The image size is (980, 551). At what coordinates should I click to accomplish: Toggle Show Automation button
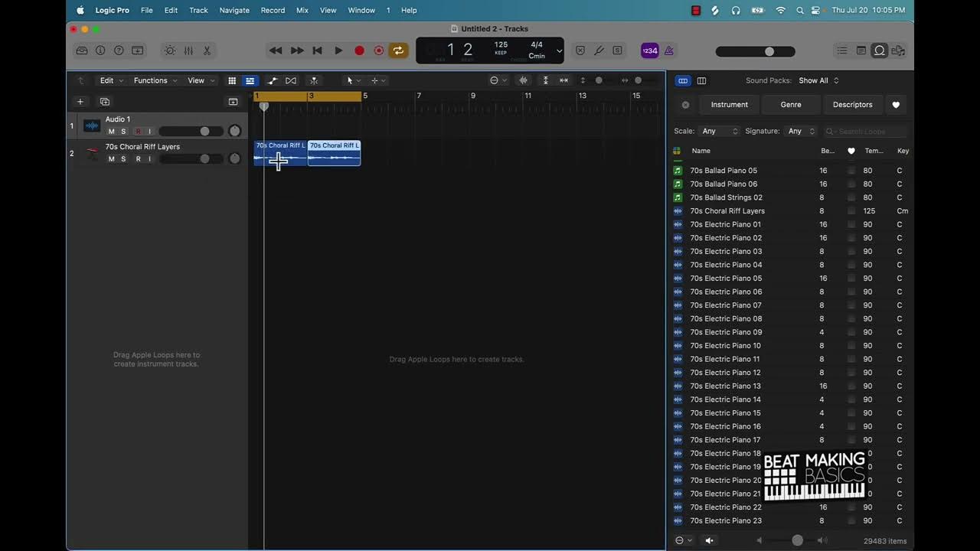click(x=273, y=80)
